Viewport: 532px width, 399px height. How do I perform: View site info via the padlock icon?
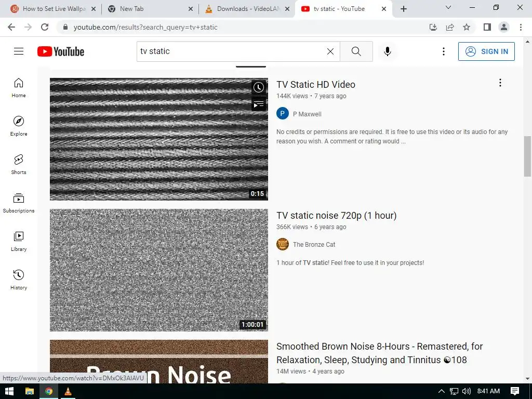[x=65, y=27]
